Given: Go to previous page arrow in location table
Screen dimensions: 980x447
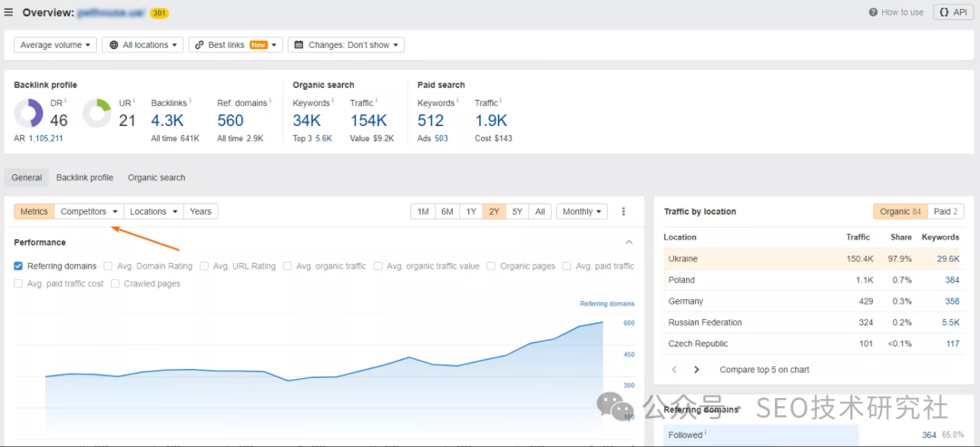Looking at the screenshot, I should 674,370.
